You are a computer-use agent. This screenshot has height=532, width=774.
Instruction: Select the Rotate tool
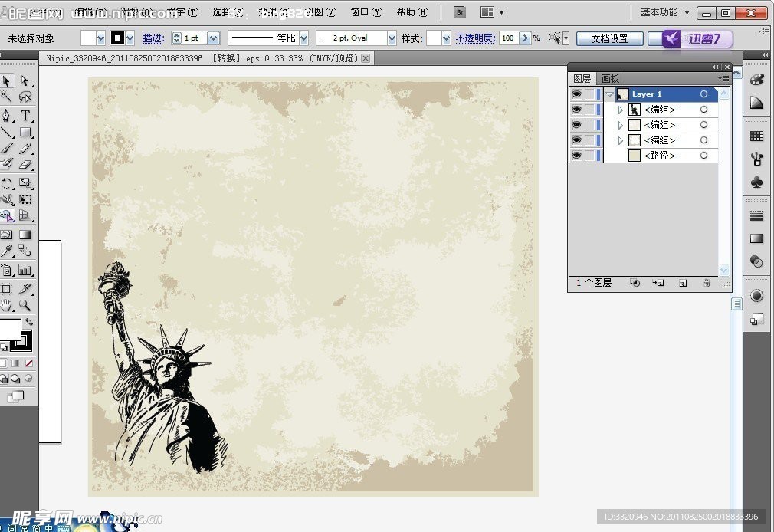(x=7, y=184)
